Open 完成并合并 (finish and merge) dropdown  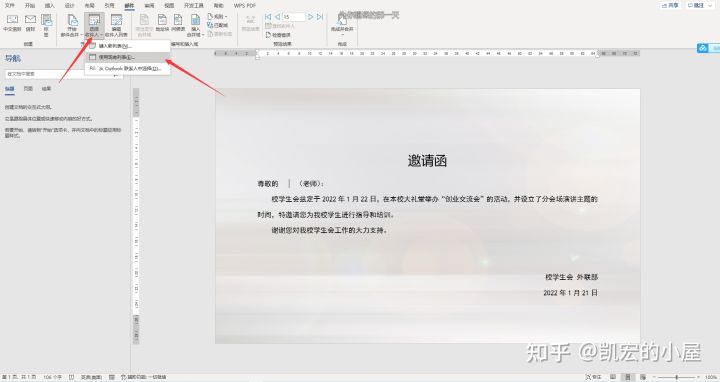pyautogui.click(x=342, y=25)
